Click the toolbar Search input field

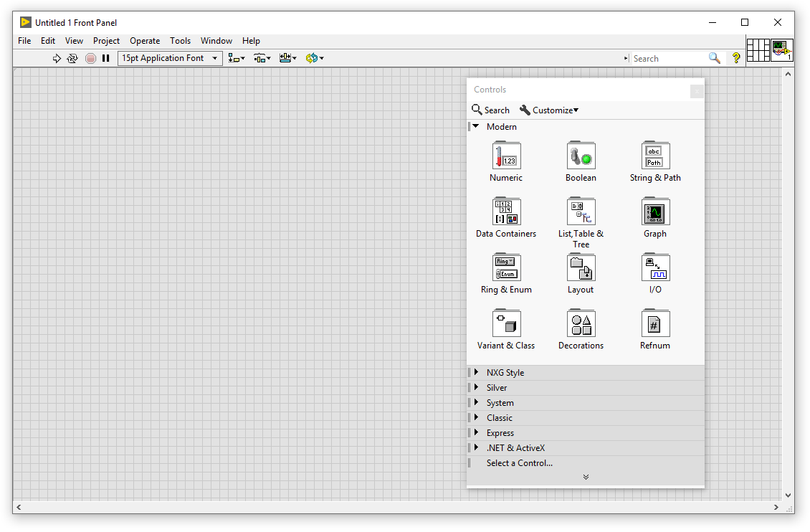tap(670, 58)
